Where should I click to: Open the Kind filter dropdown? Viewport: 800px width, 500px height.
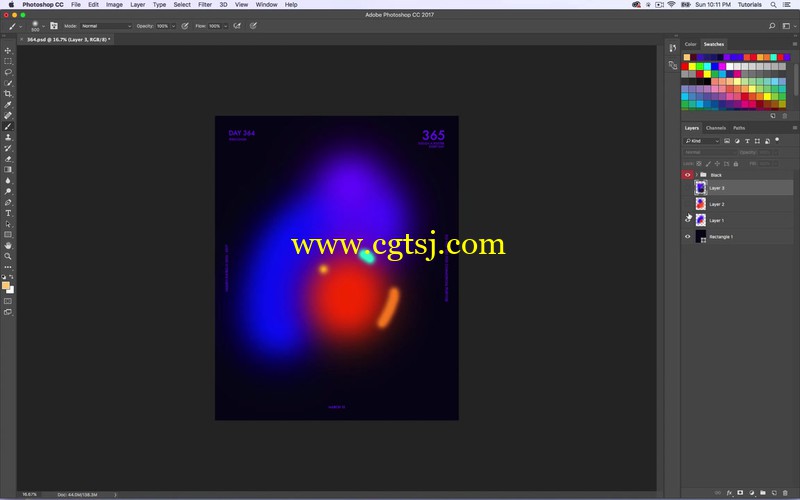(x=702, y=141)
